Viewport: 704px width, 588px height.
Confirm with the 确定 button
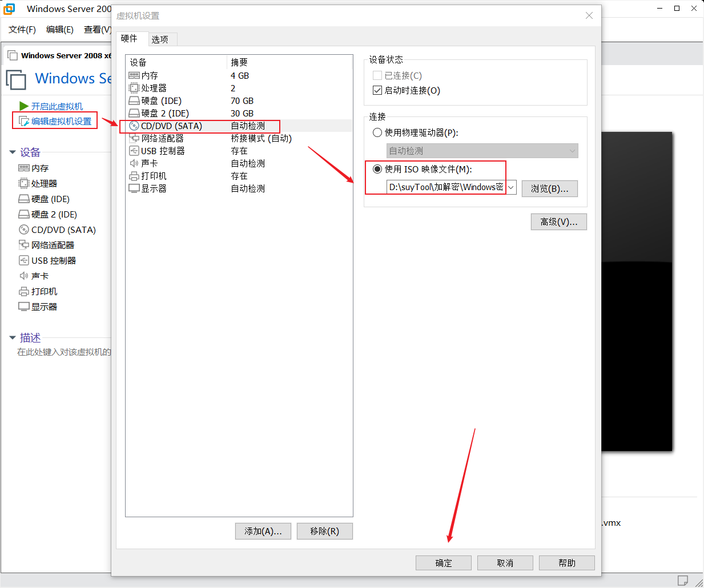point(444,563)
